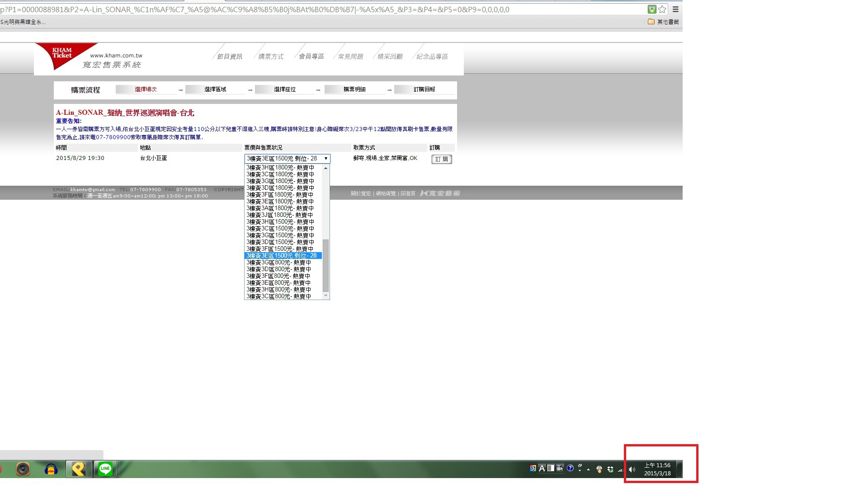Click the volume speaker tray icon
Image resolution: width=868 pixels, height=488 pixels.
632,469
